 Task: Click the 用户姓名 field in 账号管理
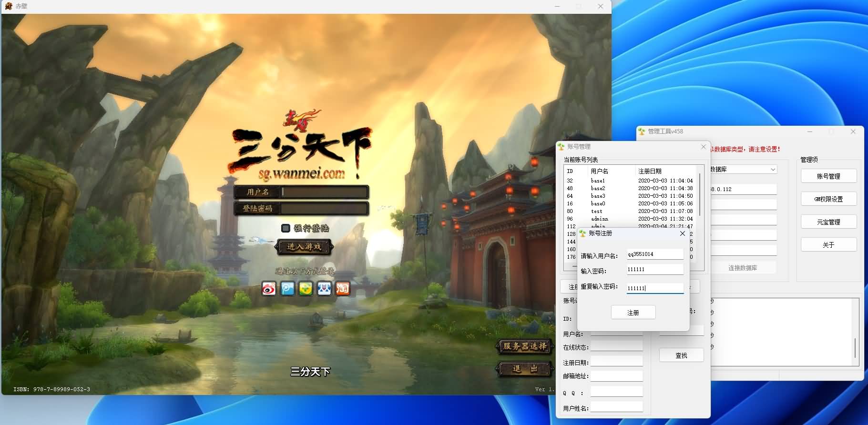(x=617, y=407)
